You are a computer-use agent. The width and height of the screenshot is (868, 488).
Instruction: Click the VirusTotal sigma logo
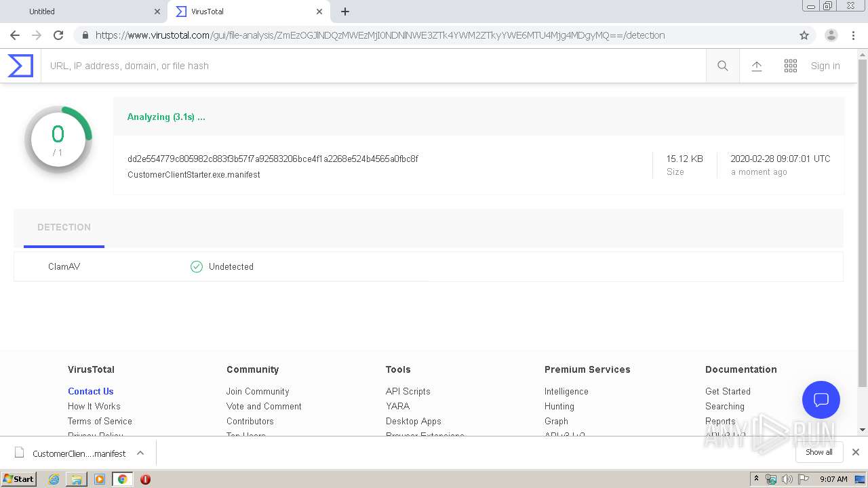[x=20, y=66]
